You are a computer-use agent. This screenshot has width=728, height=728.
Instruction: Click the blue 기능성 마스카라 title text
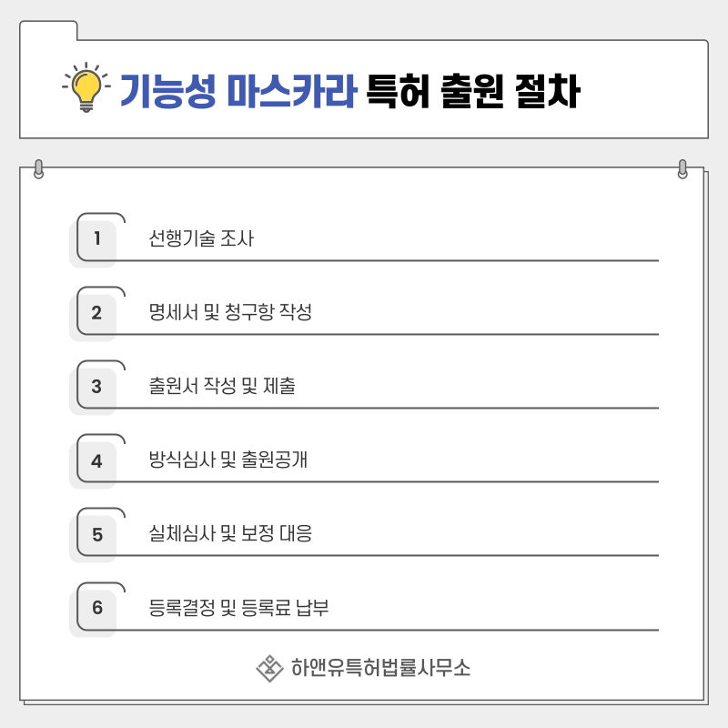click(238, 90)
